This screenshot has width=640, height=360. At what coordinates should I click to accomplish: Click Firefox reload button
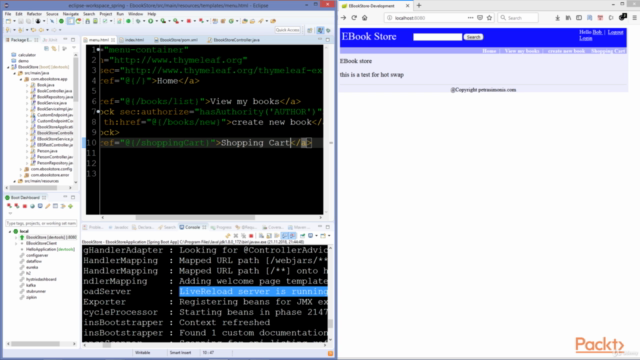354,18
